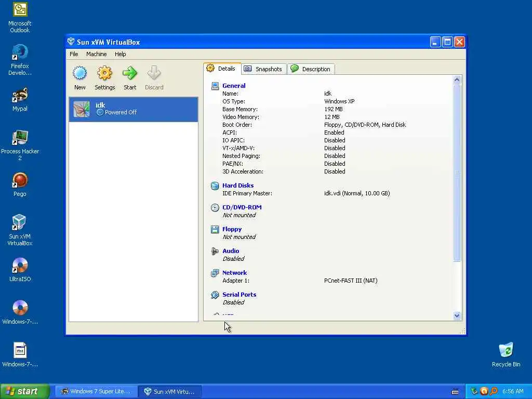Screen dimensions: 532x399
Task: Click the details pane scroll up arrow
Action: (457, 79)
